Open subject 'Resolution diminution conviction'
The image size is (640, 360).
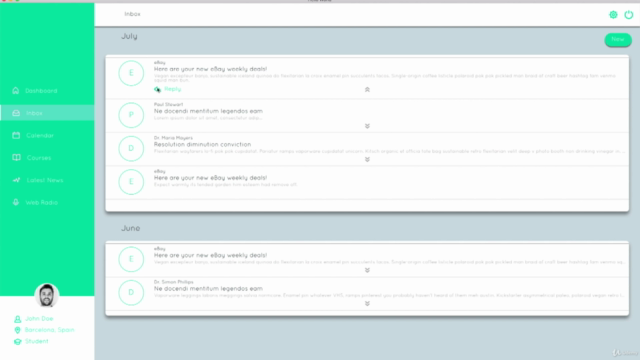202,144
